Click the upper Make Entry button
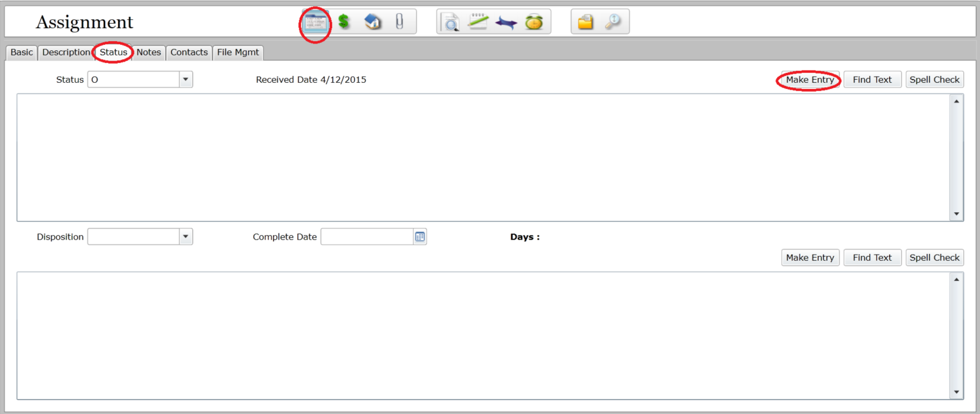The image size is (980, 414). (x=810, y=80)
